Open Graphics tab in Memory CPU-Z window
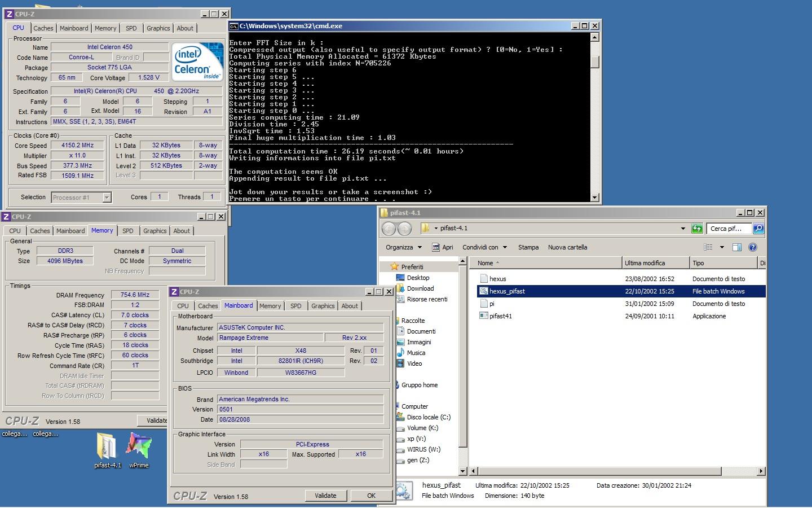 (x=155, y=231)
